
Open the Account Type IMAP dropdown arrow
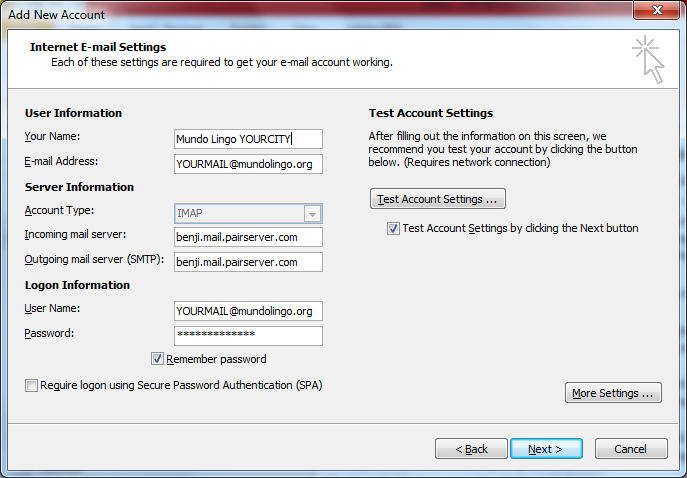312,214
